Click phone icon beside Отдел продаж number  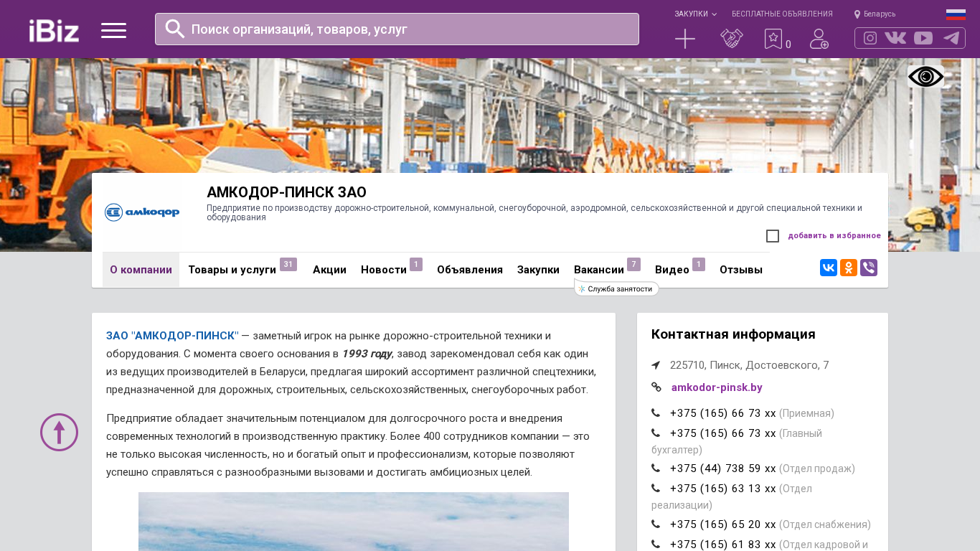coord(656,468)
